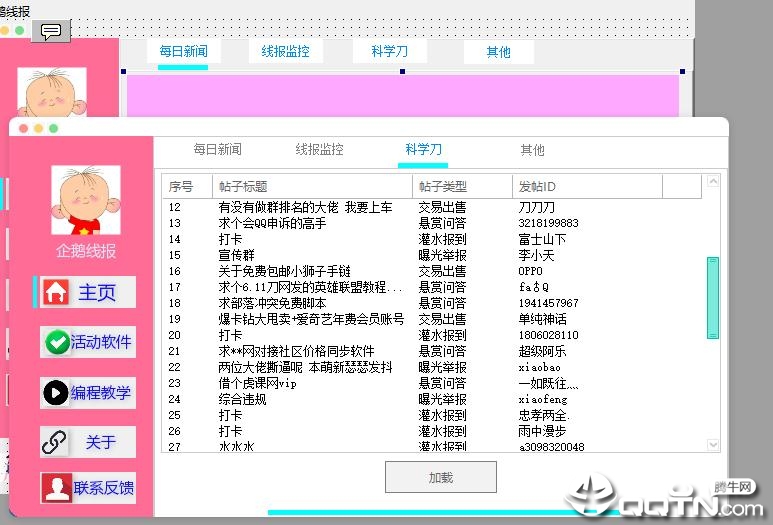Select 线报监控 tab in background window

click(285, 51)
